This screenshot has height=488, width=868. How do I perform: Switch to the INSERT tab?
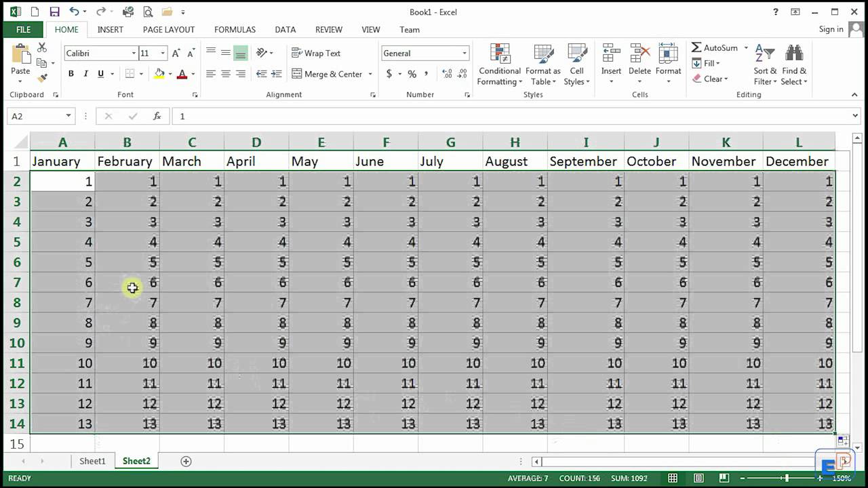tap(110, 30)
